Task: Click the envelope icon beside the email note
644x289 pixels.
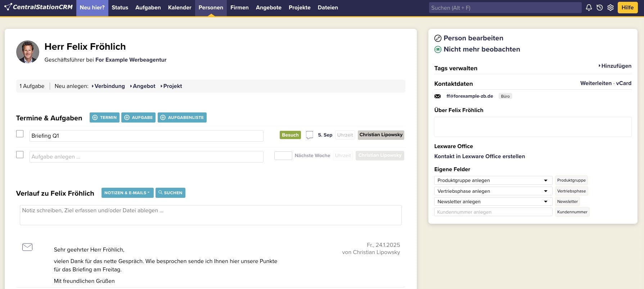Action: pos(27,247)
